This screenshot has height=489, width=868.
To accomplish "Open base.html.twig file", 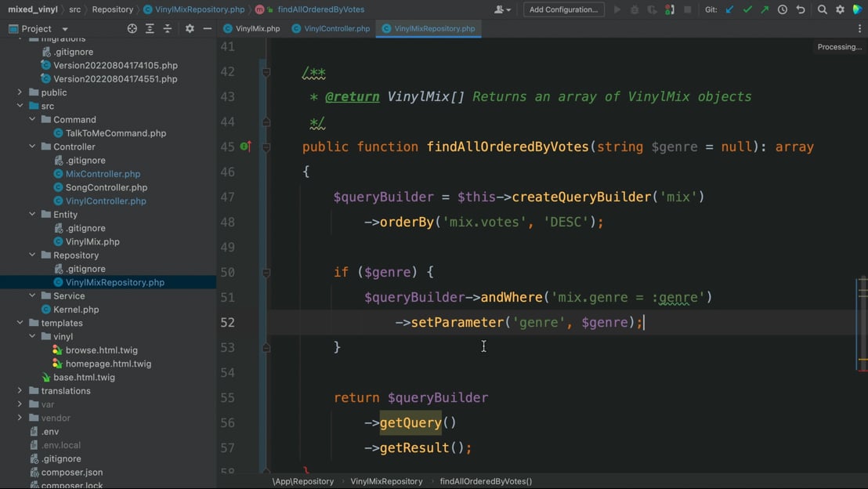I will tap(84, 377).
